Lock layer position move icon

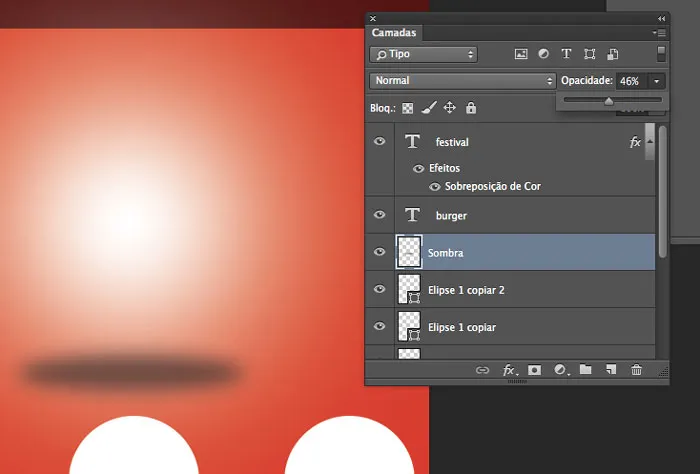tap(450, 108)
